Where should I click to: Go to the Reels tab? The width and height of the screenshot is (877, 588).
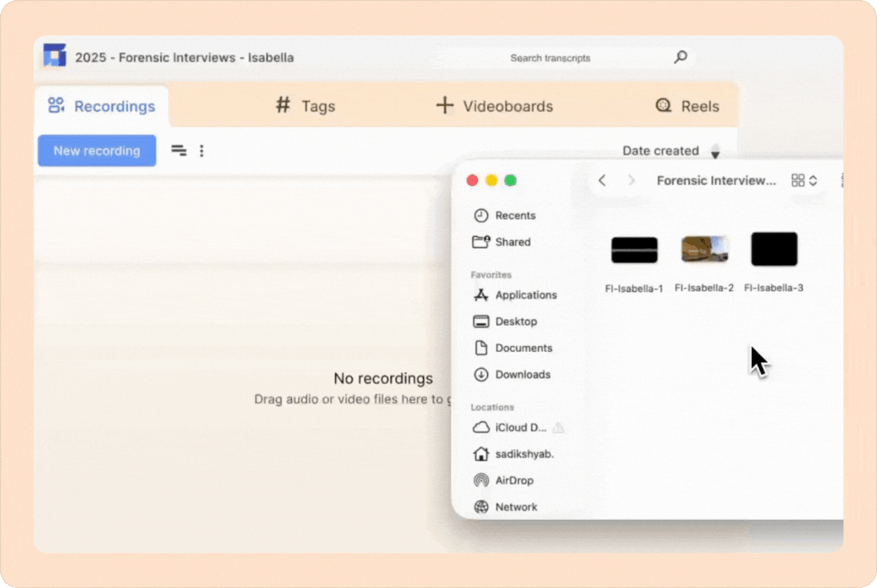tap(687, 106)
